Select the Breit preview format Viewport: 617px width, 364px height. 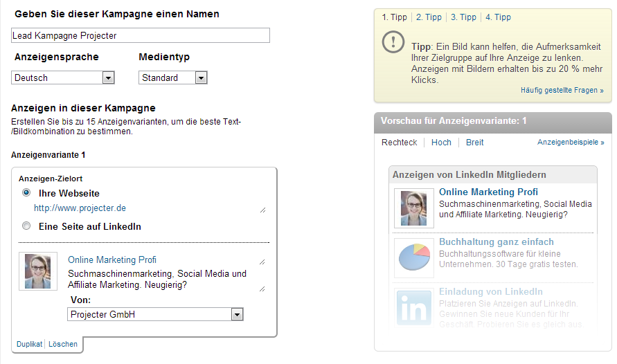coord(474,143)
